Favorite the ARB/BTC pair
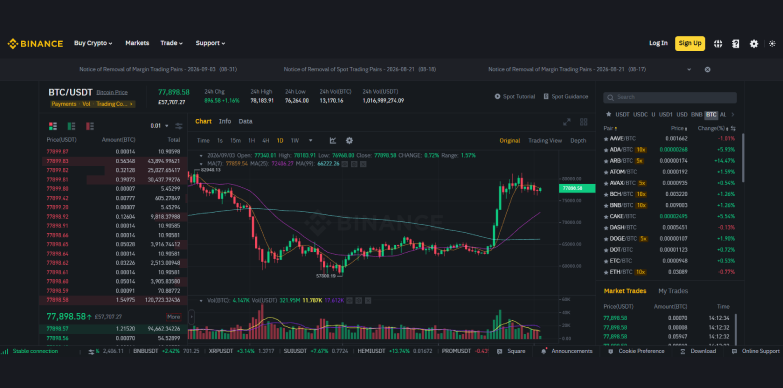Image resolution: width=783 pixels, height=388 pixels. pos(606,161)
